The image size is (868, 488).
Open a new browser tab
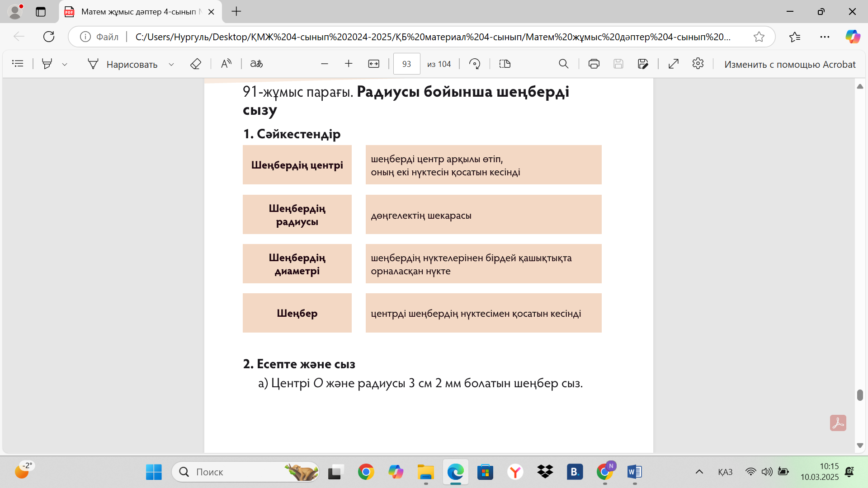tap(236, 12)
